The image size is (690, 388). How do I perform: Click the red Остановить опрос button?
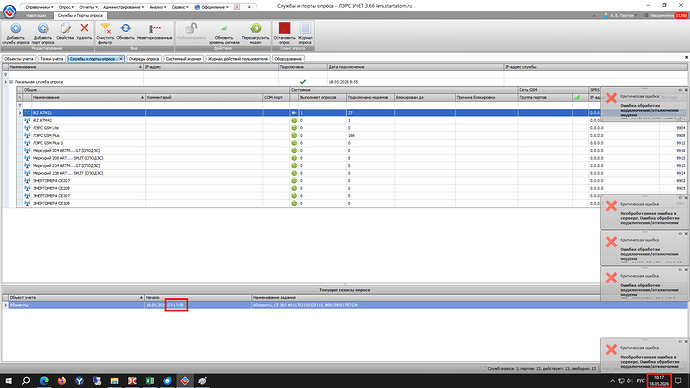point(284,29)
